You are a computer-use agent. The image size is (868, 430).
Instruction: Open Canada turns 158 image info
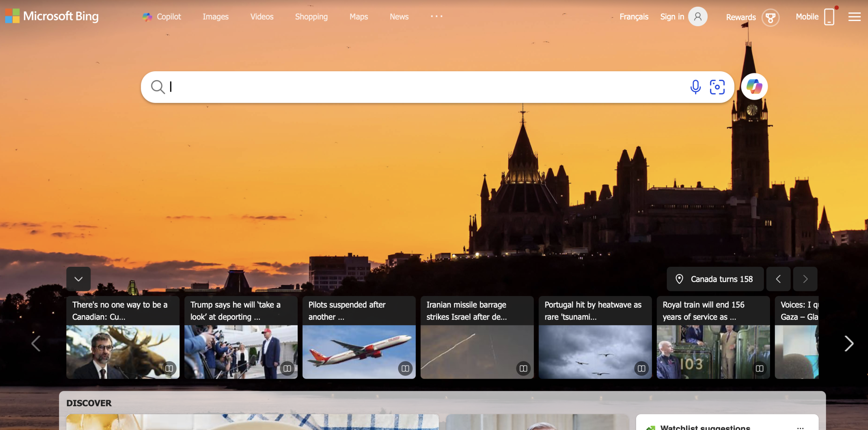click(x=715, y=279)
